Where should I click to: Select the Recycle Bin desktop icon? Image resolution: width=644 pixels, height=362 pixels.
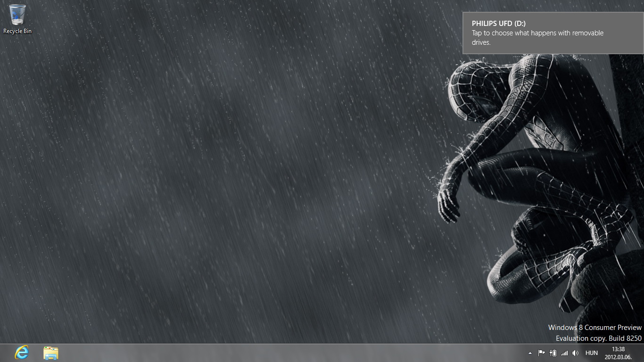[17, 19]
